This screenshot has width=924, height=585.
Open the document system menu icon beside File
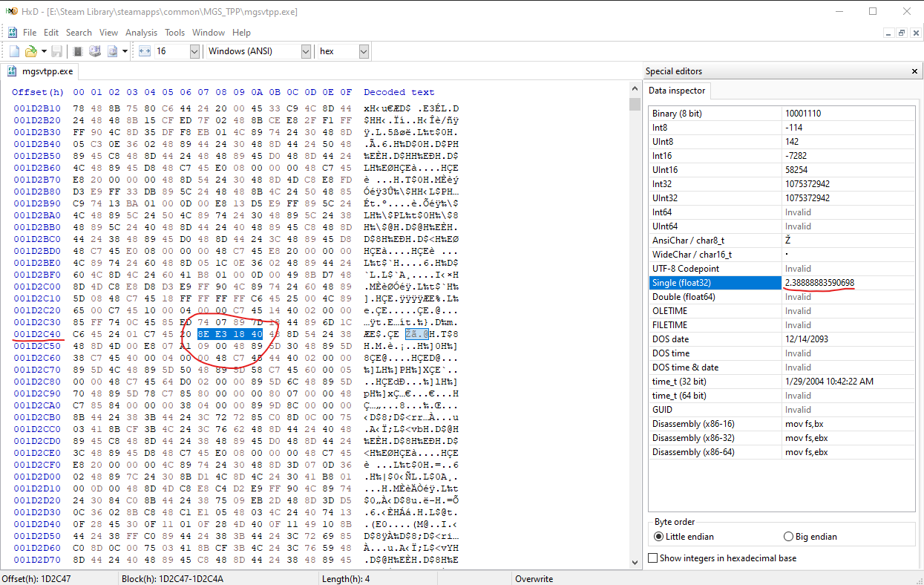[13, 33]
